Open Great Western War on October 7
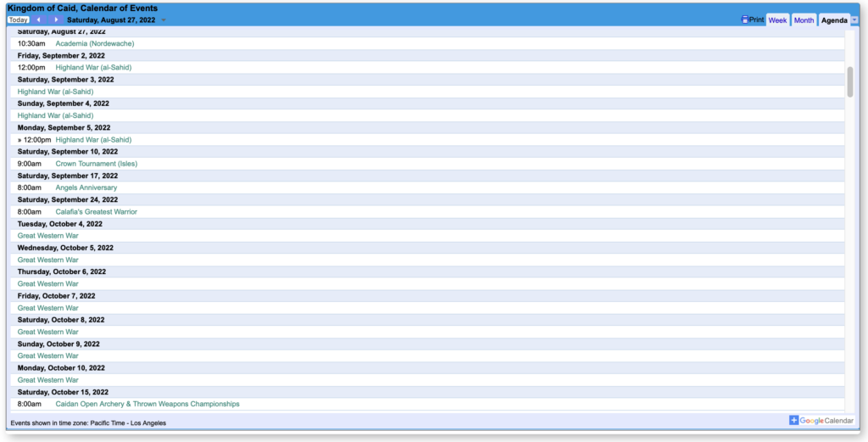Image resolution: width=868 pixels, height=442 pixels. click(48, 308)
